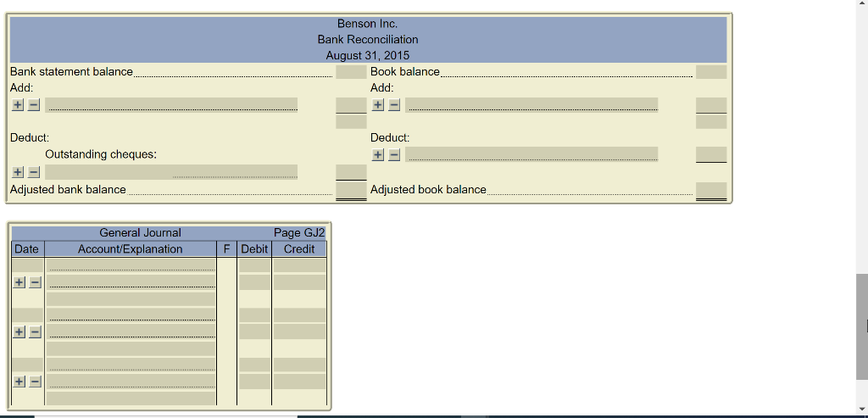868x418 pixels.
Task: Click third journal entry's explanation field
Action: [x=131, y=398]
